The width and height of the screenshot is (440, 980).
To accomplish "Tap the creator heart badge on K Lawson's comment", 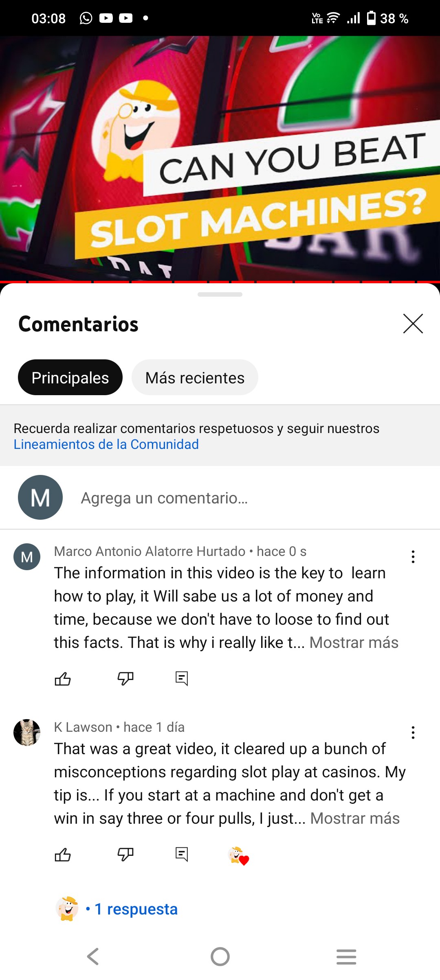I will pos(239,855).
